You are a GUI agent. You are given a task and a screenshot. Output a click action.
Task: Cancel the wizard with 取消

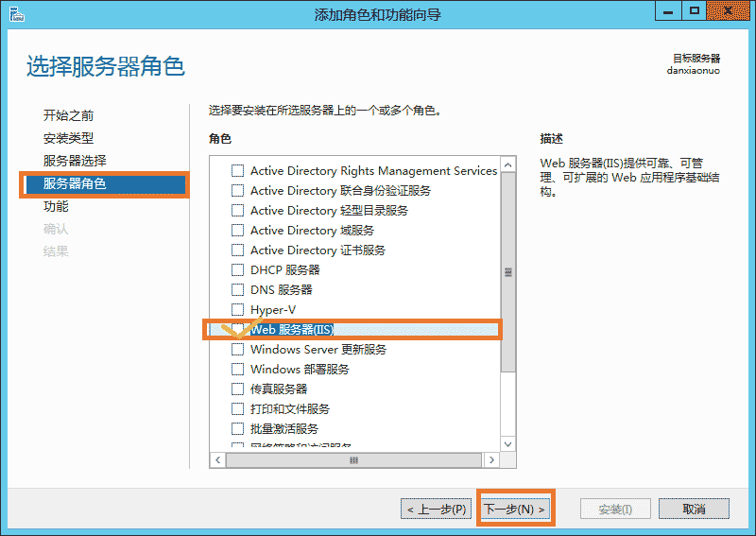click(x=695, y=509)
